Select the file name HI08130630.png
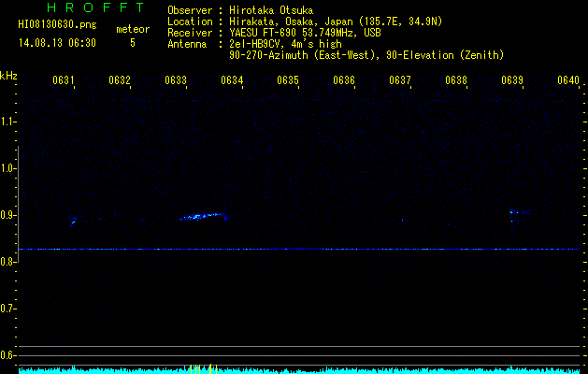The height and width of the screenshot is (374, 588). tap(57, 24)
